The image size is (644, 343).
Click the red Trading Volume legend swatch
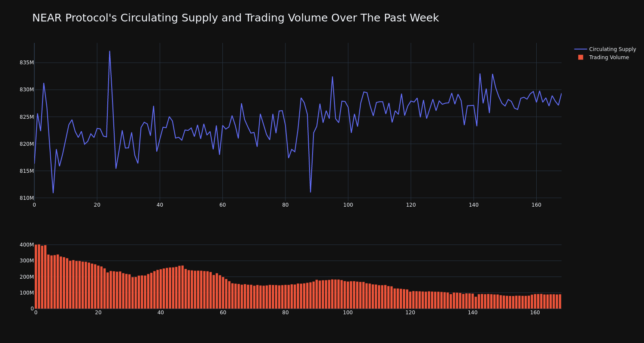pyautogui.click(x=580, y=57)
